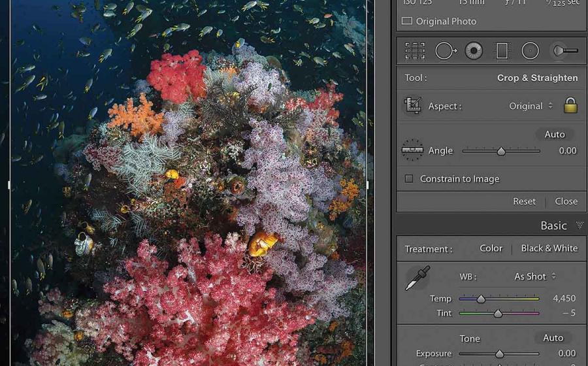Select the Crop Overlay tool icon

pyautogui.click(x=415, y=50)
